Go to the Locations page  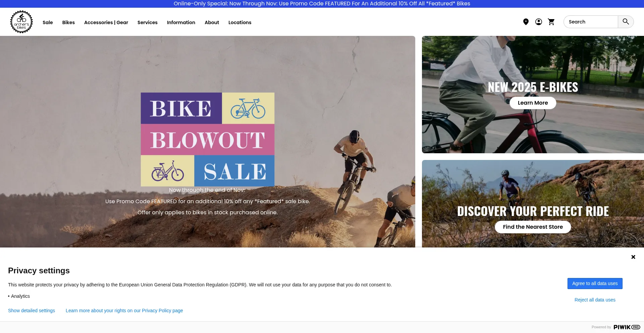tap(240, 22)
